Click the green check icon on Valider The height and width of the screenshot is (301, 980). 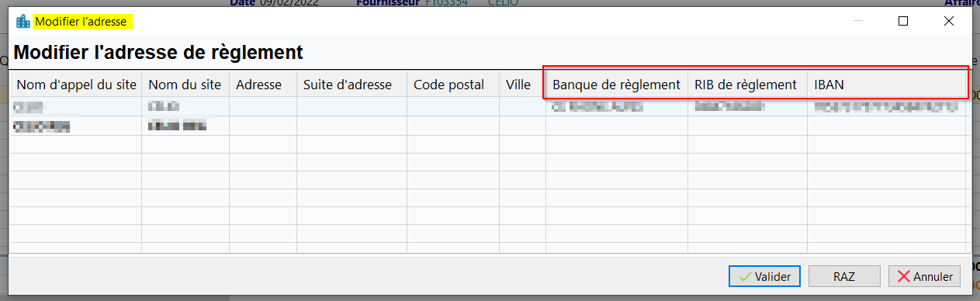(x=745, y=276)
